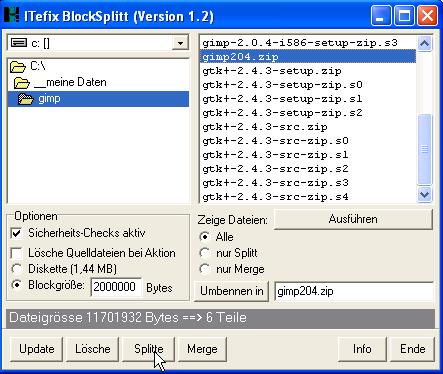Choose the nur Merge file filter
443x374 pixels.
[x=205, y=269]
